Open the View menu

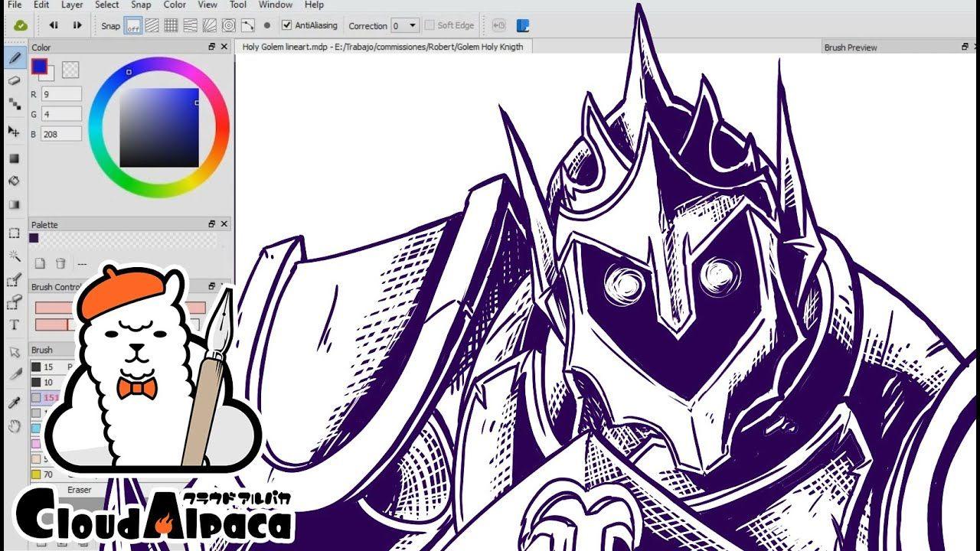pos(207,5)
